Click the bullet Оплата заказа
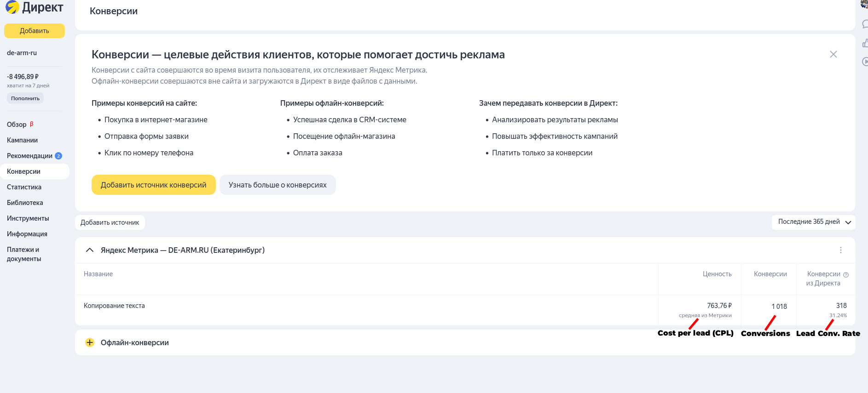The height and width of the screenshot is (393, 868). point(318,153)
